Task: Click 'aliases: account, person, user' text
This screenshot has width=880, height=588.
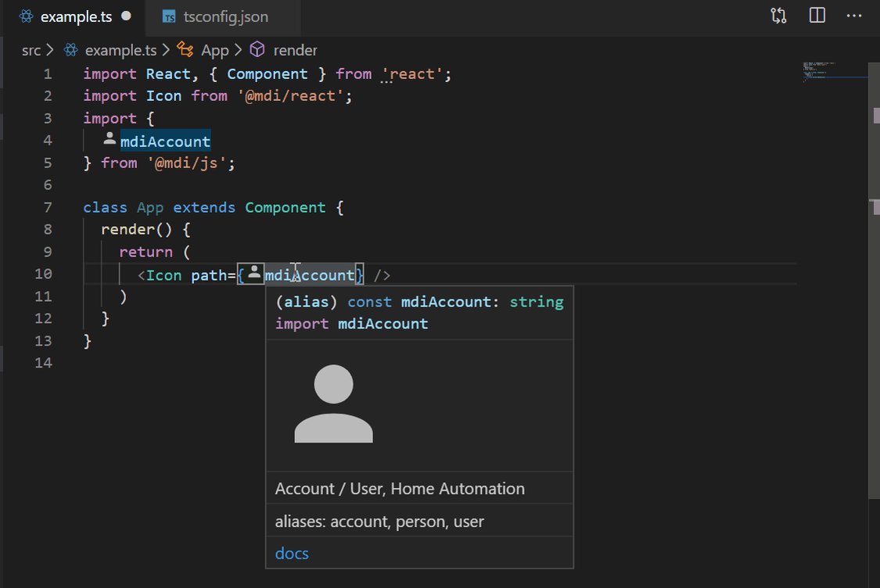Action: 379,522
